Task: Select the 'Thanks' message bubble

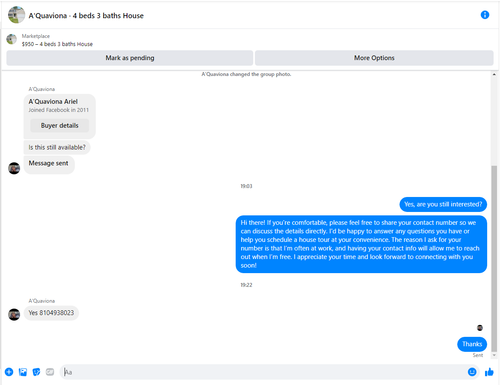Action: [472, 344]
